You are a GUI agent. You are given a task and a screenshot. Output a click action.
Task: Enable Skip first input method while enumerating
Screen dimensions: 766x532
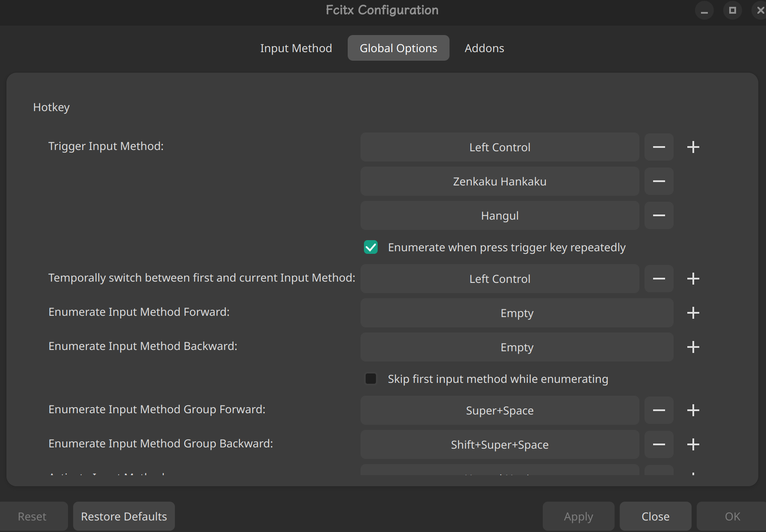pos(371,379)
